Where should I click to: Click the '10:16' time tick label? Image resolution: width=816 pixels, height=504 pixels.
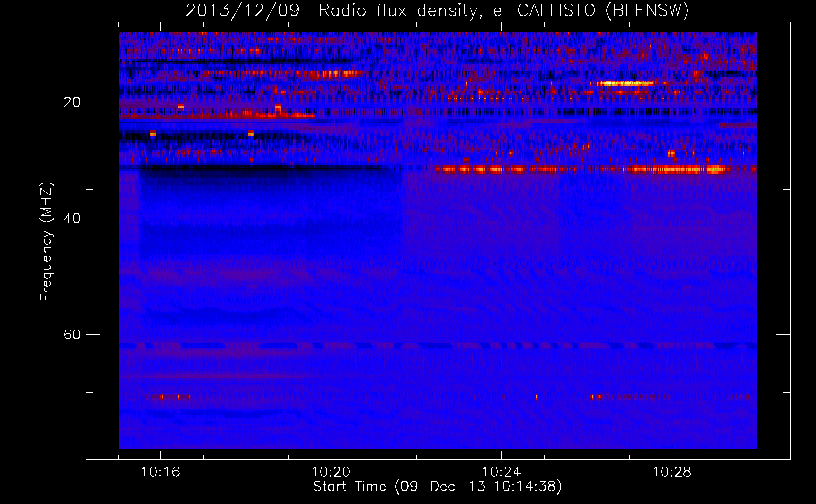(x=160, y=472)
